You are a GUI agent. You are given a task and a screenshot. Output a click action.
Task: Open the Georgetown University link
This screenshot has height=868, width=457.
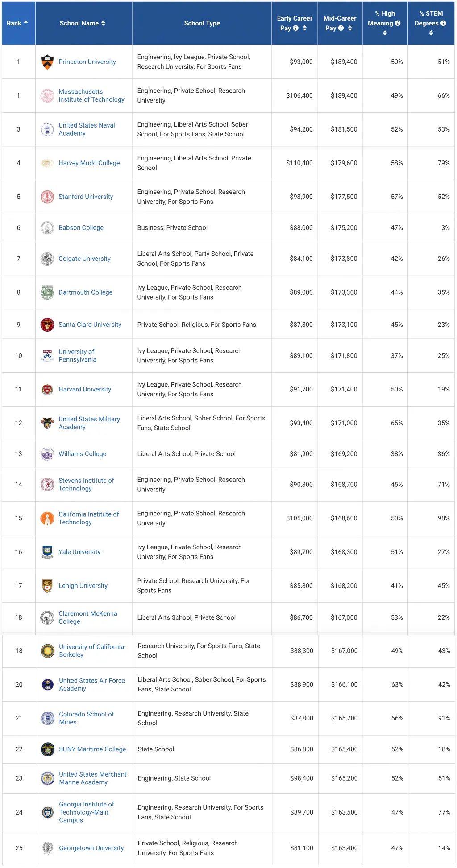pos(91,848)
